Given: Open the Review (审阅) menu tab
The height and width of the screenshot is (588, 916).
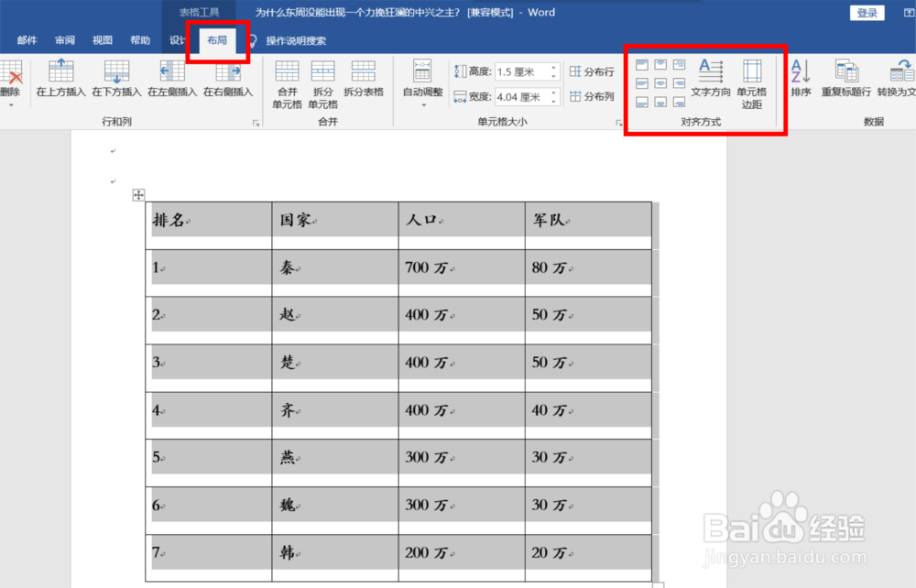Looking at the screenshot, I should click(x=64, y=40).
